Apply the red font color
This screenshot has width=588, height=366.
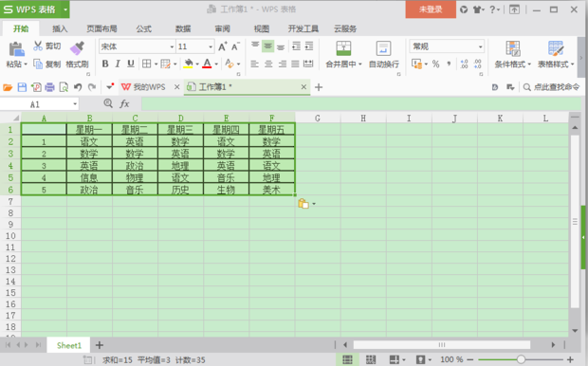tap(207, 64)
